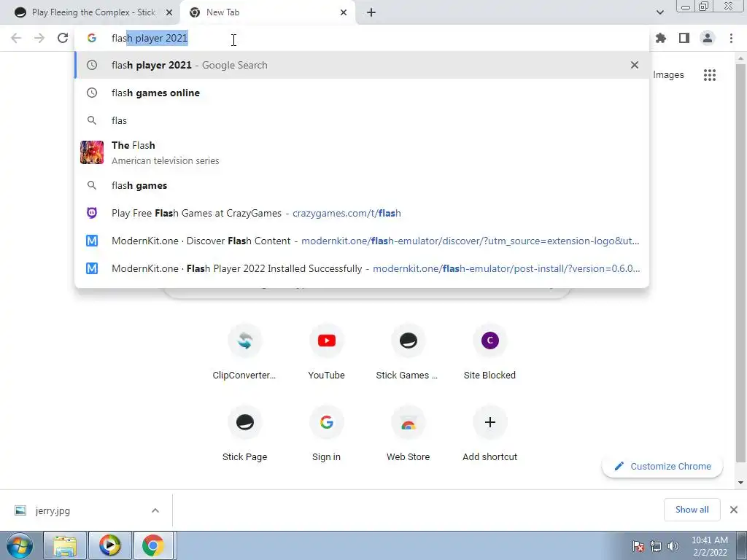Reload the page with the refresh icon
Screen dimensions: 747x560
[x=63, y=38]
